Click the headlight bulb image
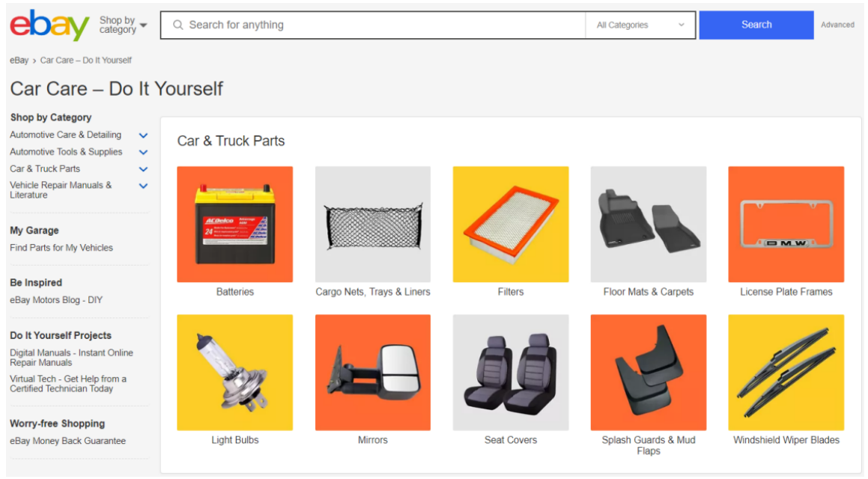The width and height of the screenshot is (868, 479). coord(234,372)
